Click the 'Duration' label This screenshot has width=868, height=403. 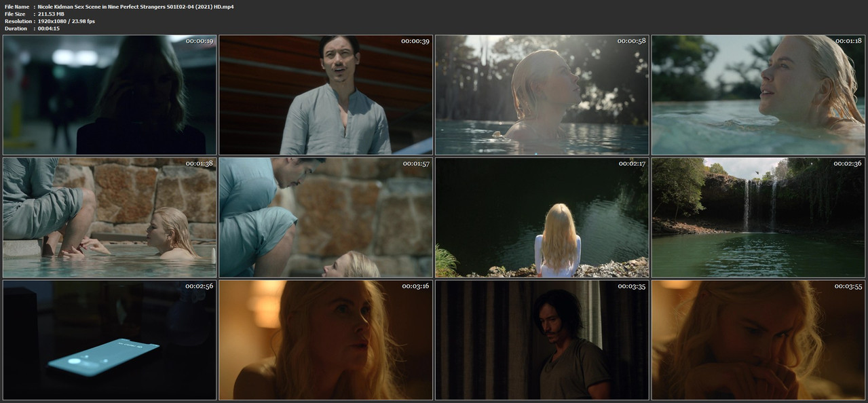pyautogui.click(x=16, y=28)
